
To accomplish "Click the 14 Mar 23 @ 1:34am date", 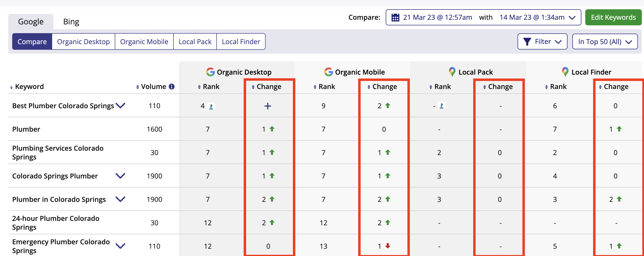I will coord(532,17).
